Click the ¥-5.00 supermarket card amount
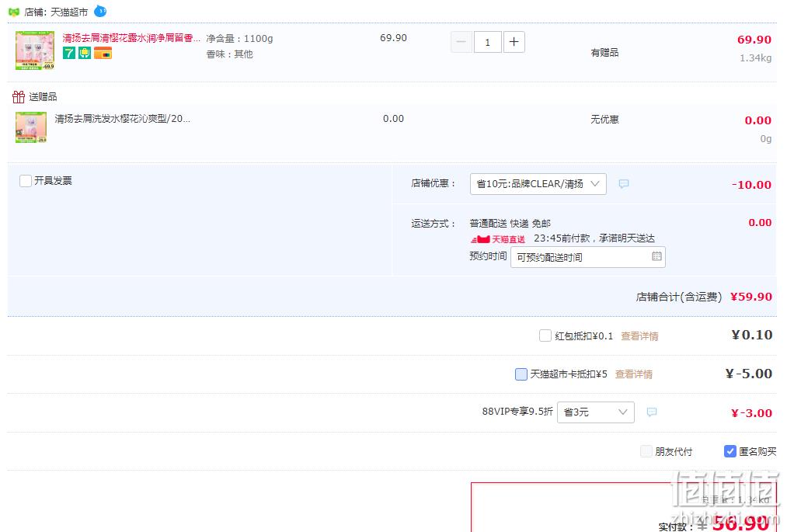 749,374
